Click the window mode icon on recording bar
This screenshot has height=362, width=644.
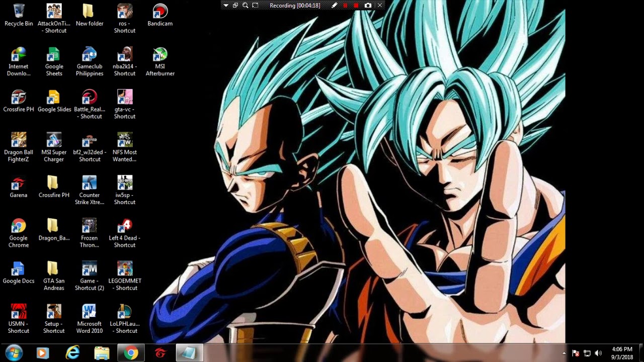click(x=235, y=6)
